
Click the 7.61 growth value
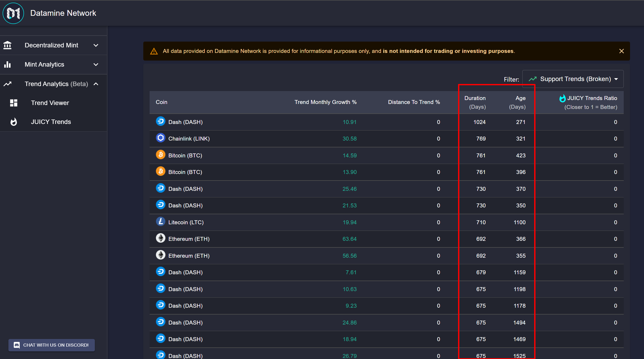[351, 272]
